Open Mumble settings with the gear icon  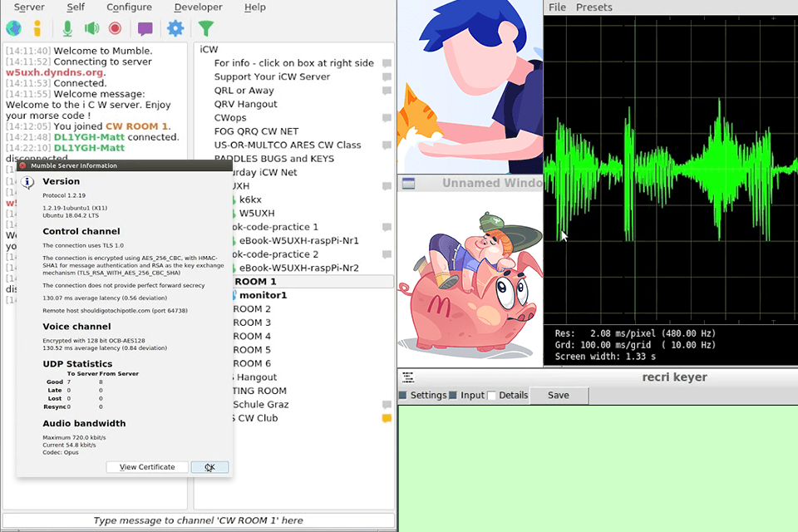pos(175,27)
